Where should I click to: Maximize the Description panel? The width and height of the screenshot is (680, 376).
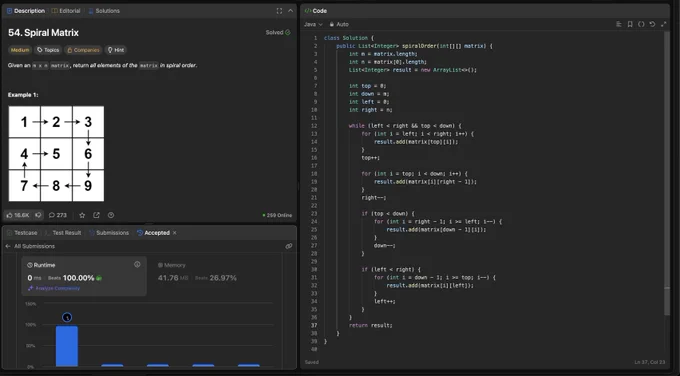click(279, 11)
